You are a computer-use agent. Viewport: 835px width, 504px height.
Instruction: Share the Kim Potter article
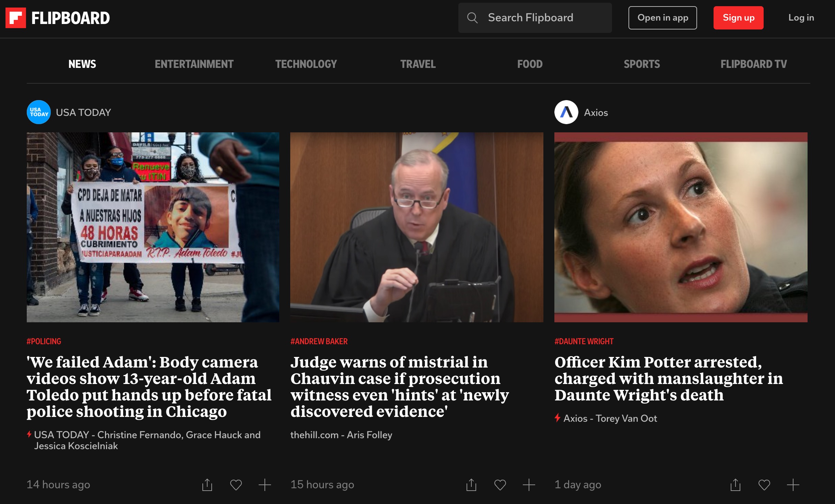[735, 485]
